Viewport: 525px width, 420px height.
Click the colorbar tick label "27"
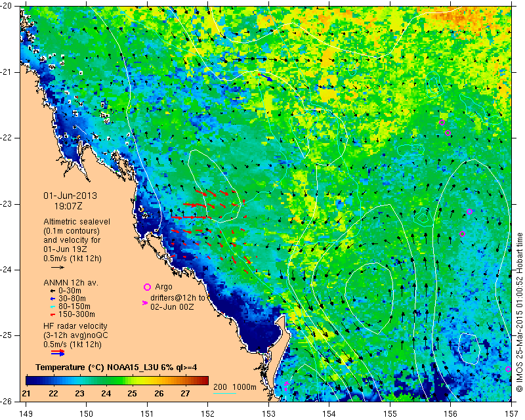coord(185,393)
